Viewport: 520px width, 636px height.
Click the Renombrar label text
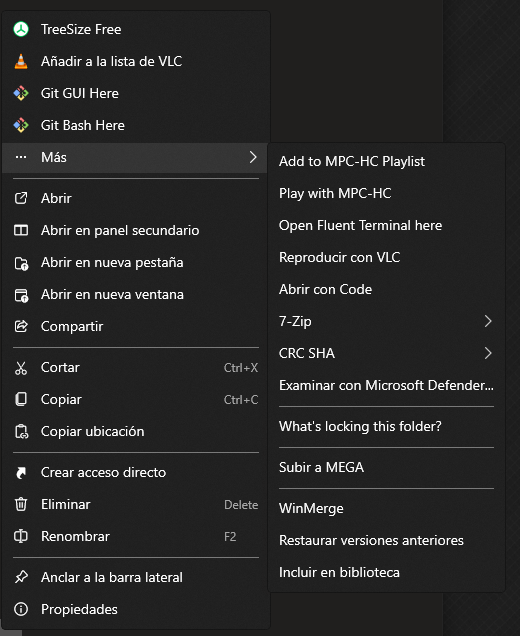click(75, 537)
